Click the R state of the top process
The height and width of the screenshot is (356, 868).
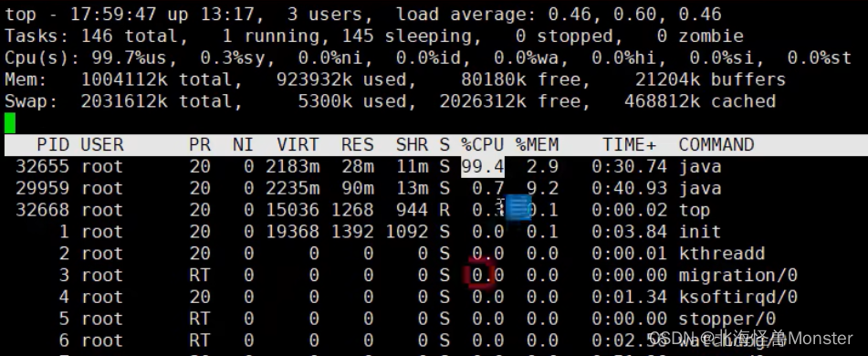point(444,210)
